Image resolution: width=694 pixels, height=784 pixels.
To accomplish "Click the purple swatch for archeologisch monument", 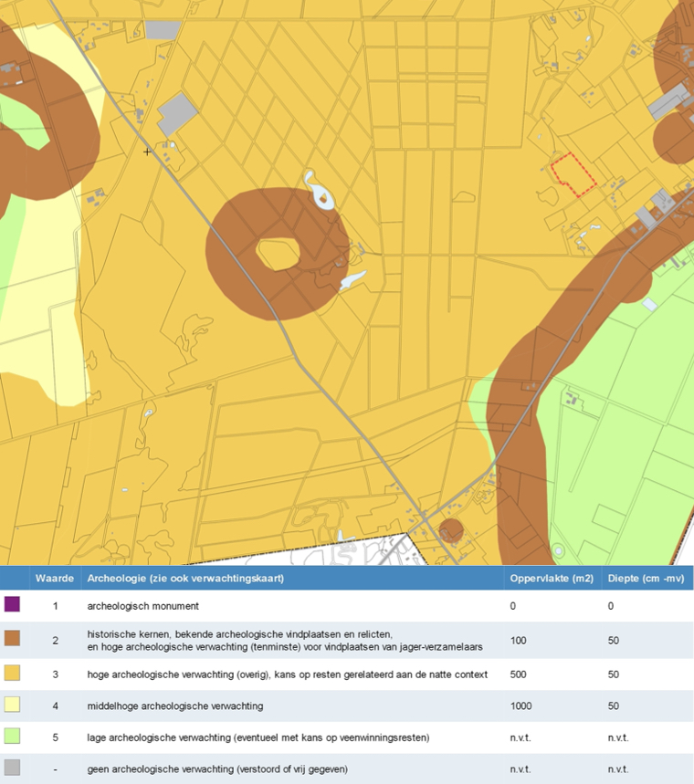I will coord(12,604).
